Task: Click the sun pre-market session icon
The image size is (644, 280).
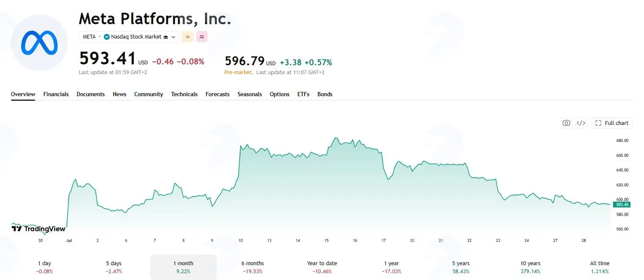Action: click(188, 37)
